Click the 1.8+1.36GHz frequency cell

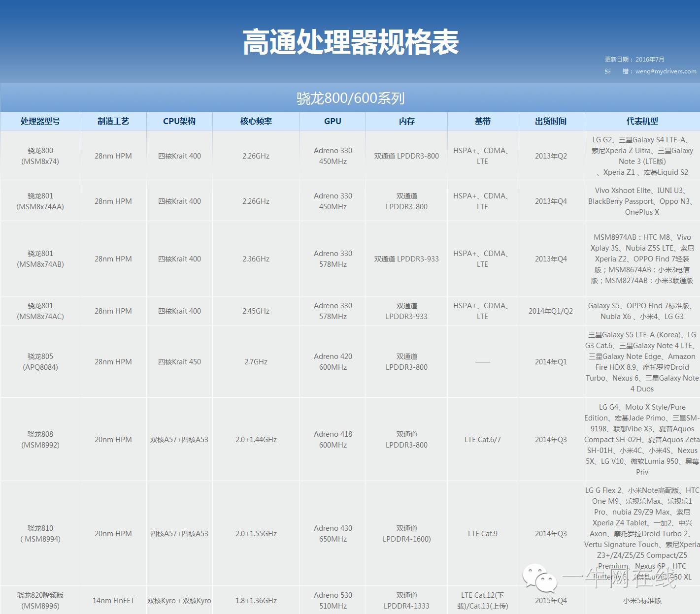click(256, 601)
